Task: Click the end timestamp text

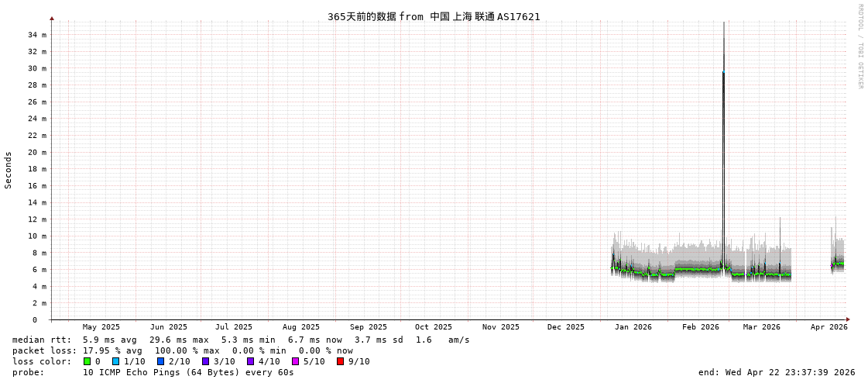Action: pyautogui.click(x=776, y=372)
